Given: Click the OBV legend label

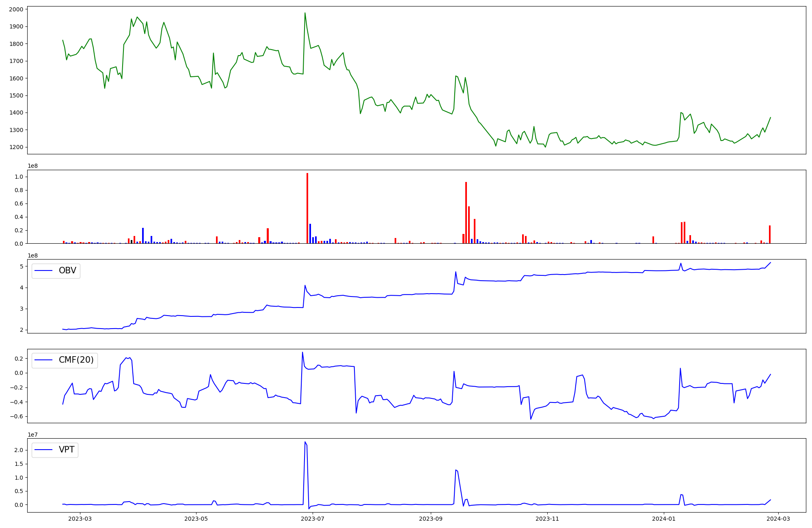Looking at the screenshot, I should (x=67, y=270).
